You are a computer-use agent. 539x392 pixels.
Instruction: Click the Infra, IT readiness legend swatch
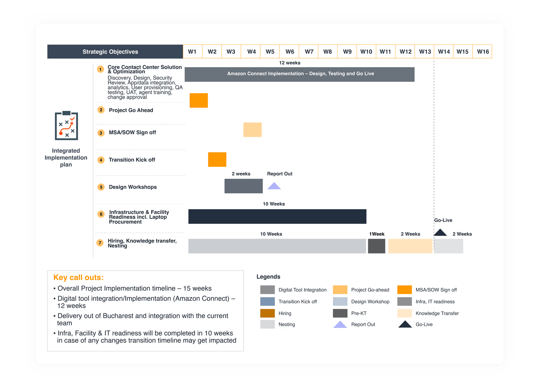(405, 302)
